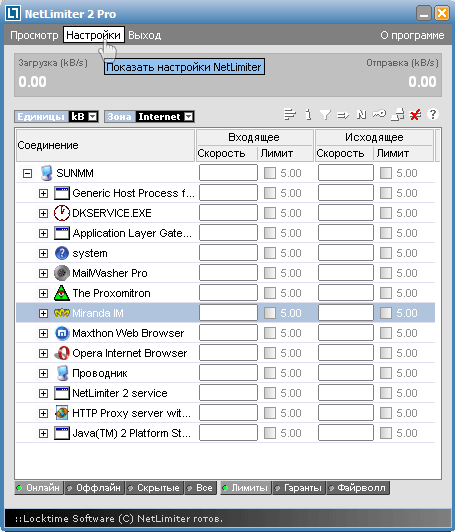
Task: Open the Просмотр menu
Action: pyautogui.click(x=34, y=35)
